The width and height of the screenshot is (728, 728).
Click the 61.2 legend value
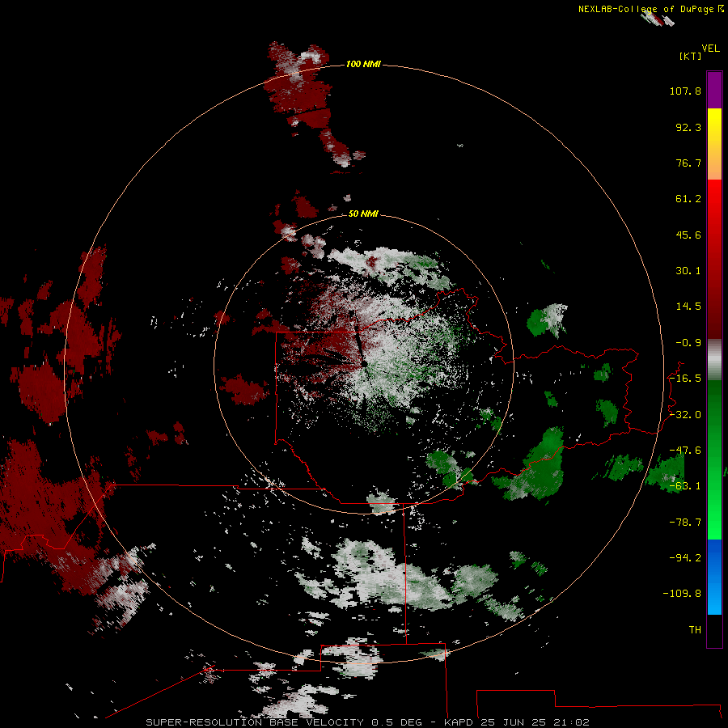pos(688,199)
